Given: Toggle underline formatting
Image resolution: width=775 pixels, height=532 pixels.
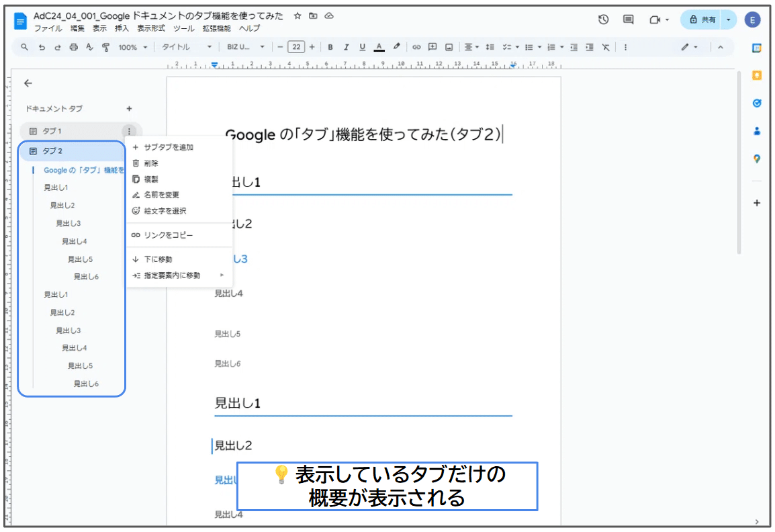Looking at the screenshot, I should [361, 46].
